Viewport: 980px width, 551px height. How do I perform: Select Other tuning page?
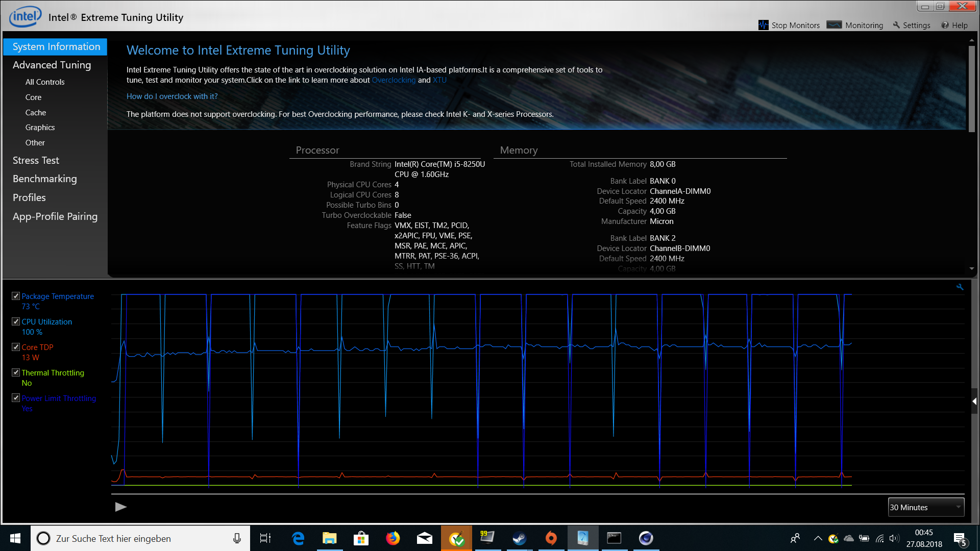[35, 143]
